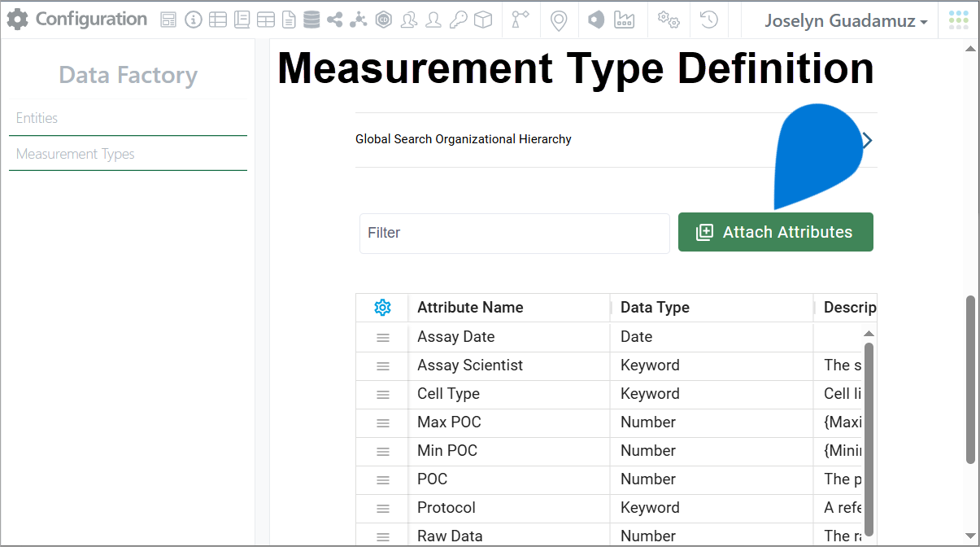Click the page vertical scrollbar thumb
This screenshot has width=980, height=547.
pyautogui.click(x=970, y=379)
